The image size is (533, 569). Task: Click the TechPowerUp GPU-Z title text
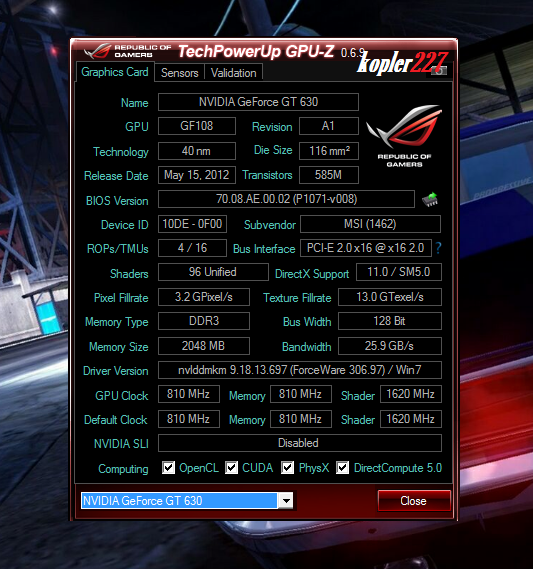click(256, 52)
